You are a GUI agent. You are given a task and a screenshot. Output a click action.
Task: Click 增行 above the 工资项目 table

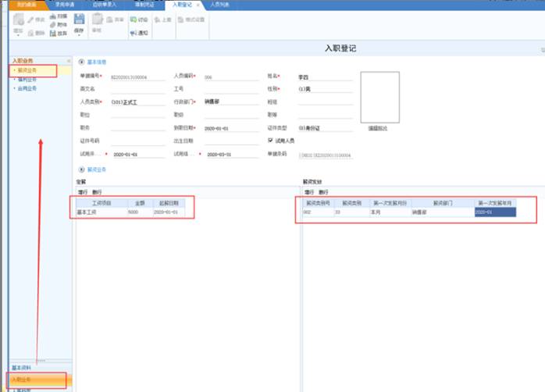click(x=81, y=191)
